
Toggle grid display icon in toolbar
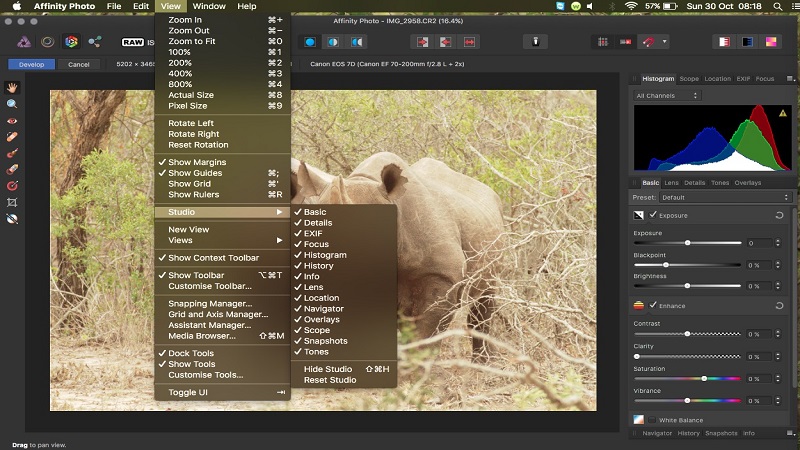pyautogui.click(x=603, y=42)
